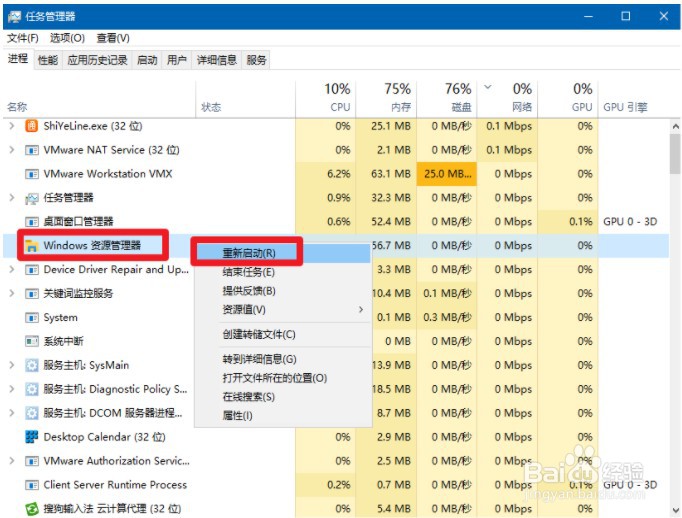
Task: Click the 任务管理器 process row icon
Action: (x=32, y=198)
